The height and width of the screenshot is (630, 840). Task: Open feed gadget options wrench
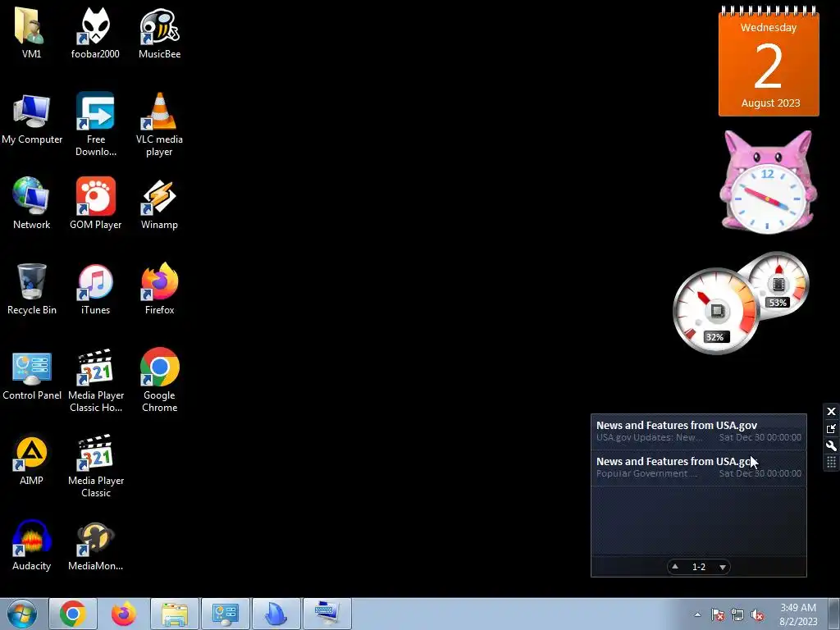click(x=832, y=445)
